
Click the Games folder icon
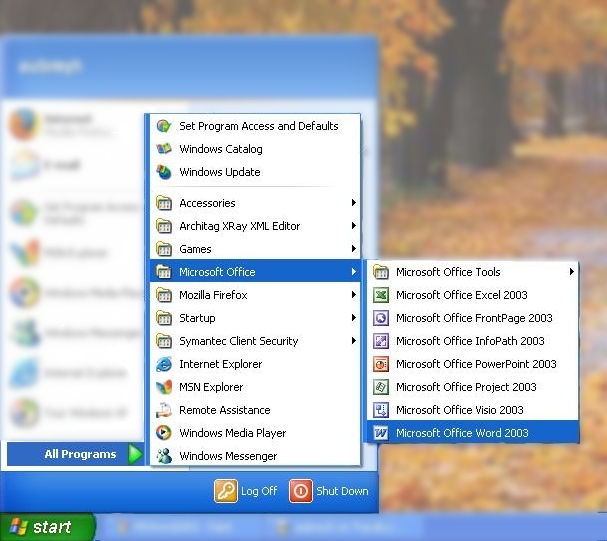coord(164,249)
